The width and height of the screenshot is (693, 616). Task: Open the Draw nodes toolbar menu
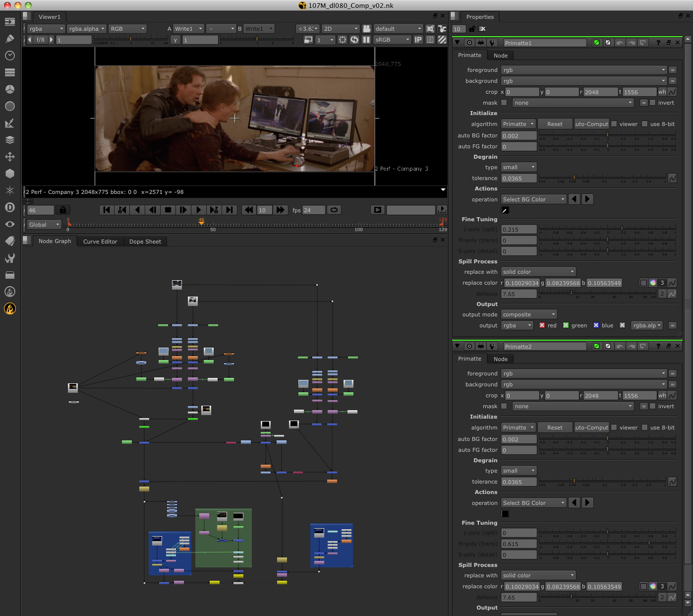point(10,39)
